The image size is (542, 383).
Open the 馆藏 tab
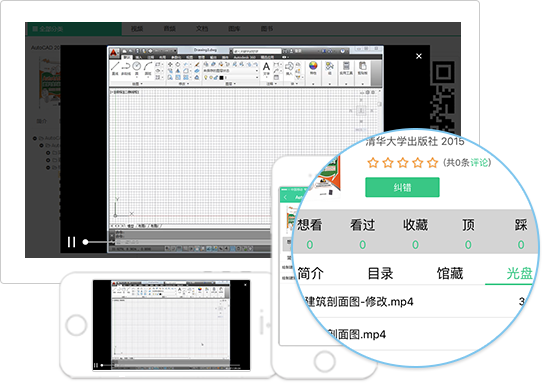(x=450, y=273)
